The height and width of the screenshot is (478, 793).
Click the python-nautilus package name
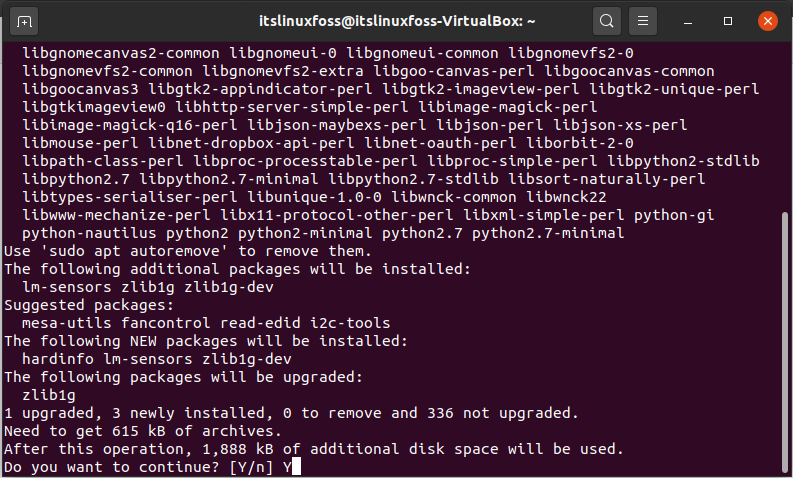89,233
